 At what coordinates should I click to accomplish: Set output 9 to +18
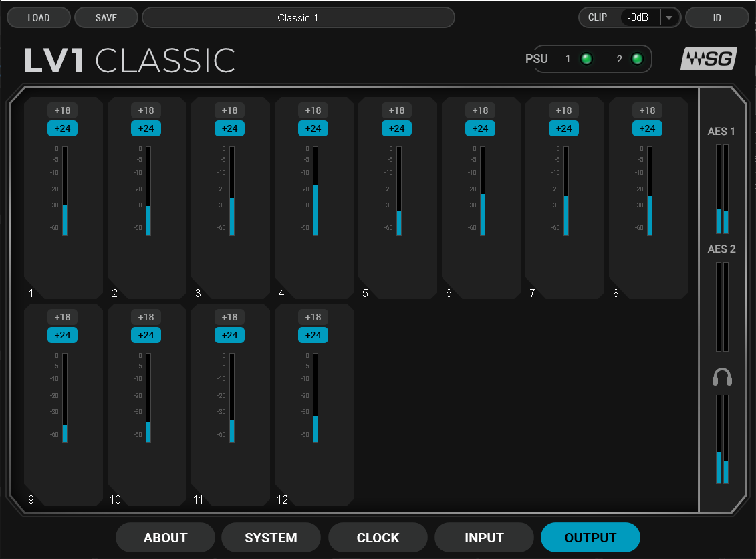(x=63, y=317)
